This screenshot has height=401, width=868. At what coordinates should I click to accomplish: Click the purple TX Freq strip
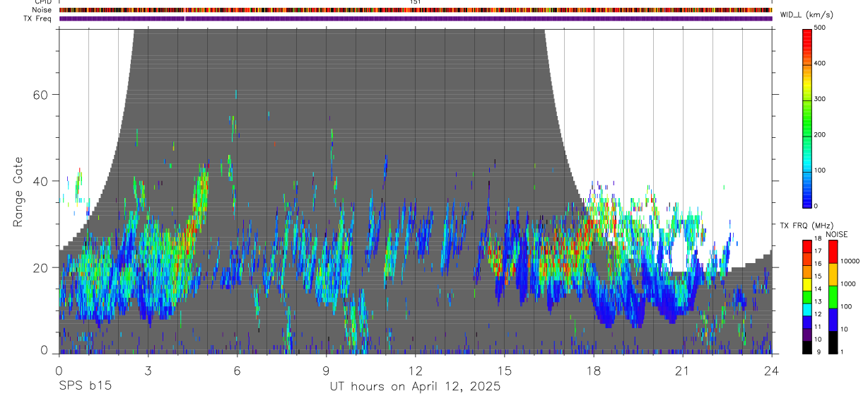pyautogui.click(x=416, y=19)
